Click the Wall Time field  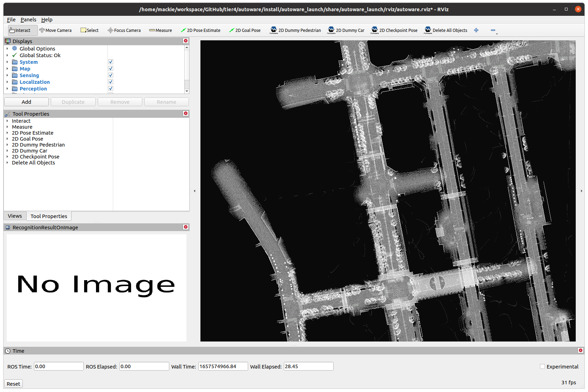pos(223,366)
